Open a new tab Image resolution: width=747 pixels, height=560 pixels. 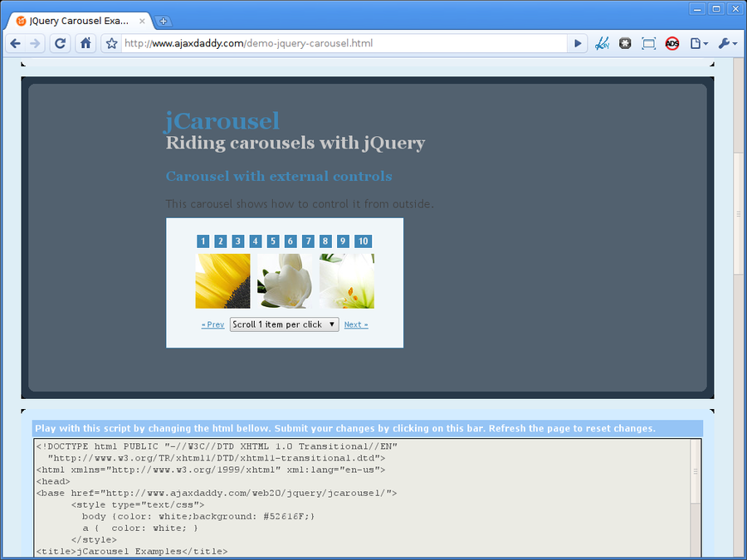pyautogui.click(x=163, y=21)
